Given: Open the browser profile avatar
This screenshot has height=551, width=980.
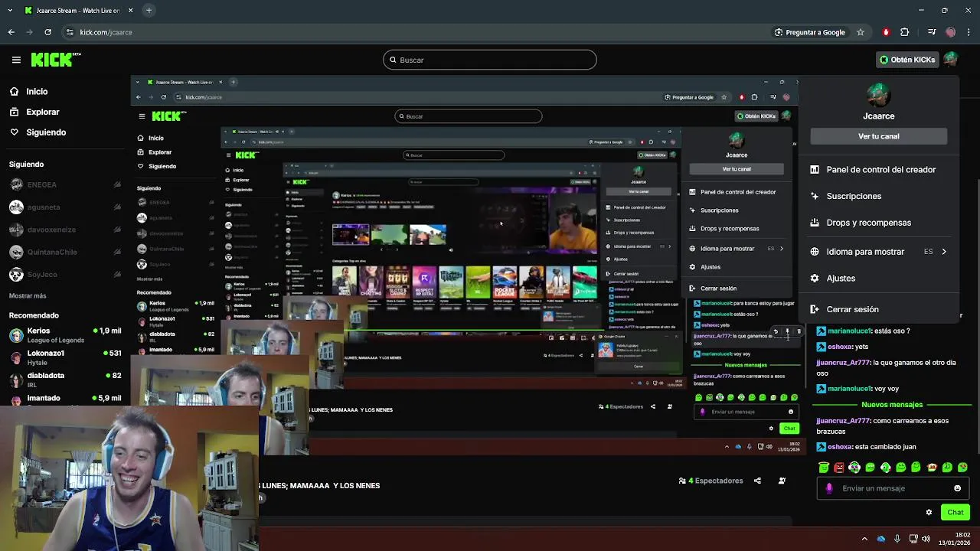Looking at the screenshot, I should pos(951,32).
